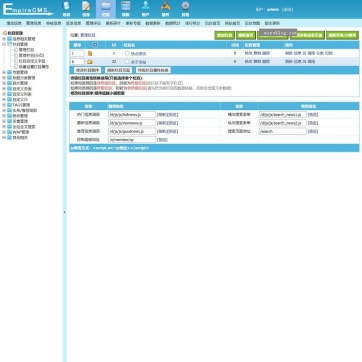This screenshot has height=362, width=362.
Task: Click the hotnews.js address field
Action: click(x=132, y=114)
